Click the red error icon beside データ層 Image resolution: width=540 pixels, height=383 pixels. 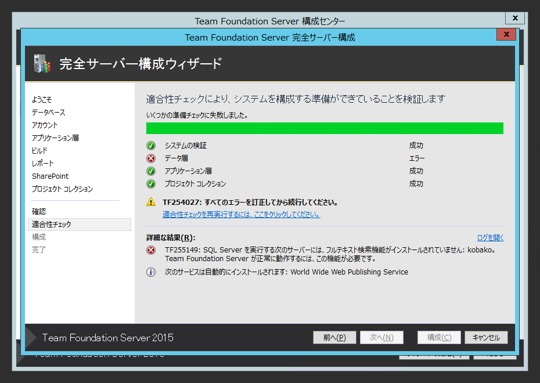(x=151, y=158)
